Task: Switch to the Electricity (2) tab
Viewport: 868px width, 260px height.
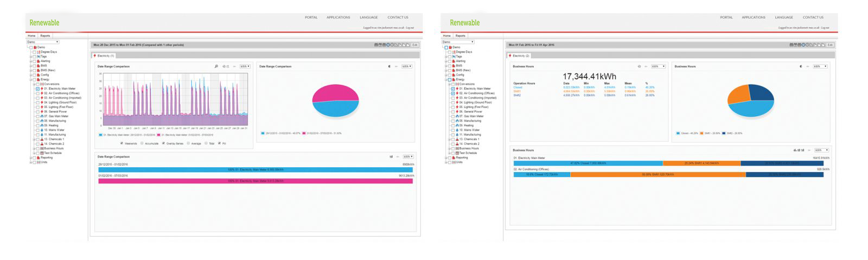Action: pos(519,55)
